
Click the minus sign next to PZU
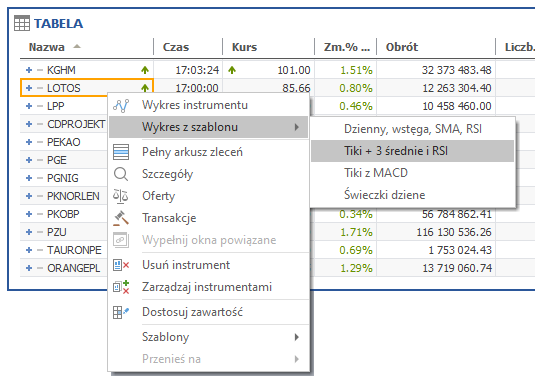pyautogui.click(x=40, y=232)
